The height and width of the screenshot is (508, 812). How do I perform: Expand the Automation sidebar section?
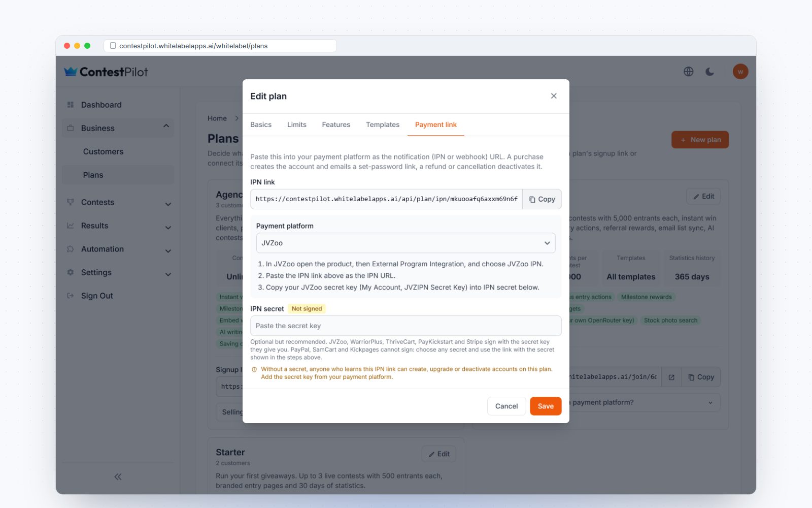[118, 249]
